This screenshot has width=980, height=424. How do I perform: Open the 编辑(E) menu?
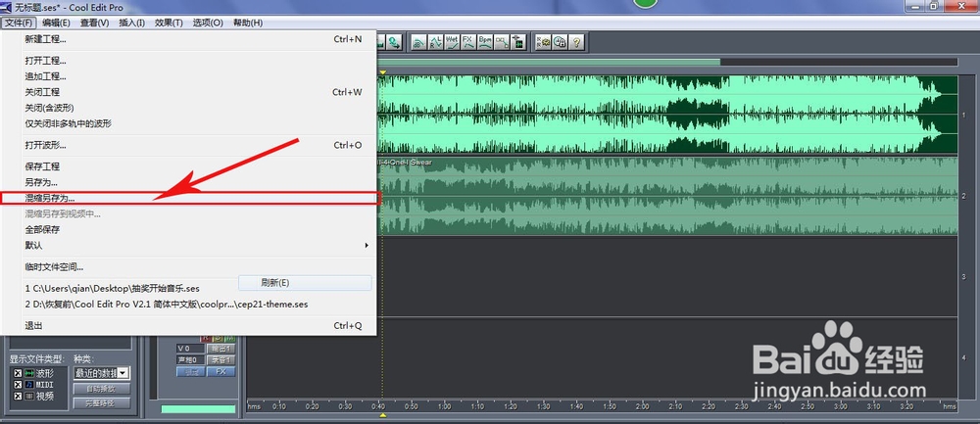56,24
